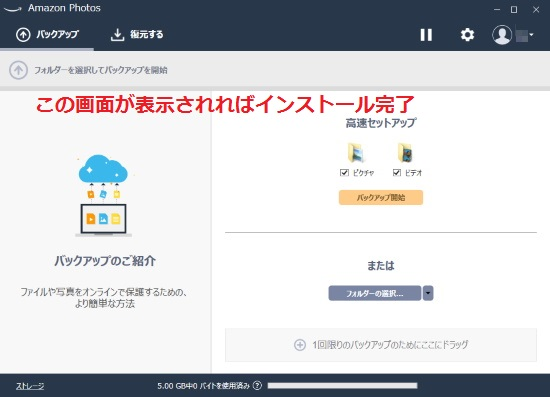
Task: Click the user profile avatar icon
Action: click(x=502, y=35)
